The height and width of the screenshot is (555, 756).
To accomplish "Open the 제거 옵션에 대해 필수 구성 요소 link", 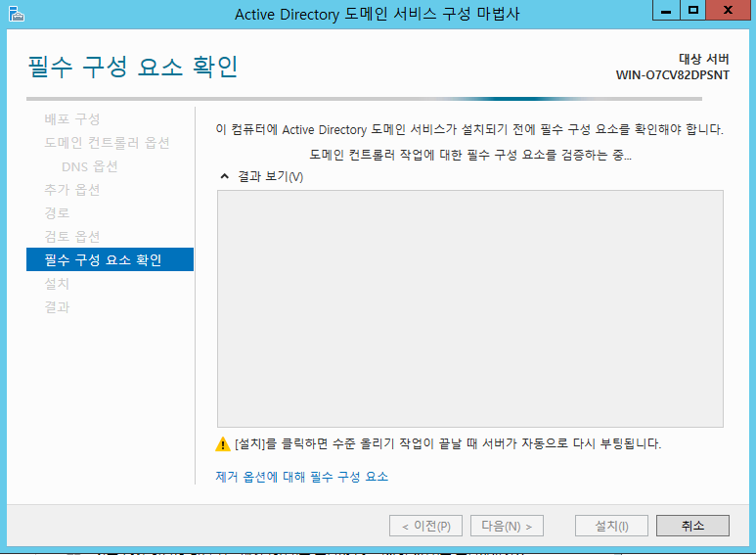I will pos(301,477).
